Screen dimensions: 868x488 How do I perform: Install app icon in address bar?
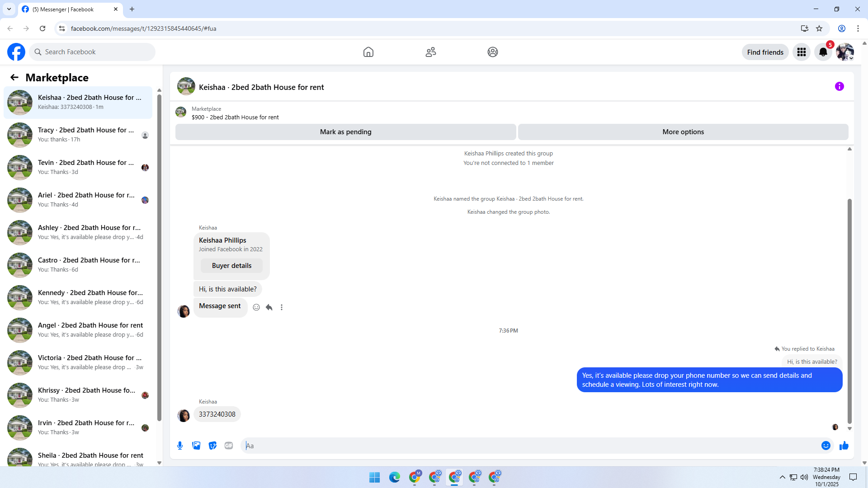point(805,28)
